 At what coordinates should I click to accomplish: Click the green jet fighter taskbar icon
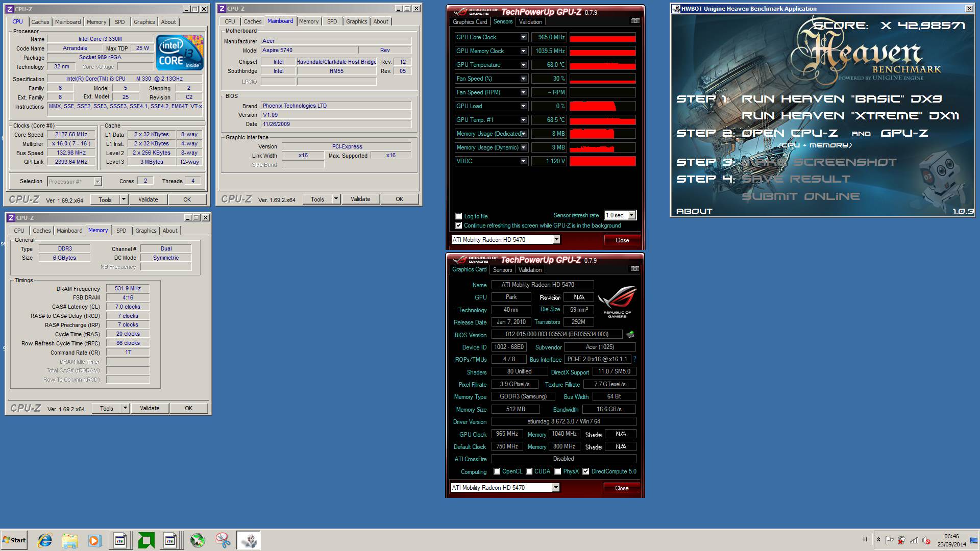click(x=198, y=540)
